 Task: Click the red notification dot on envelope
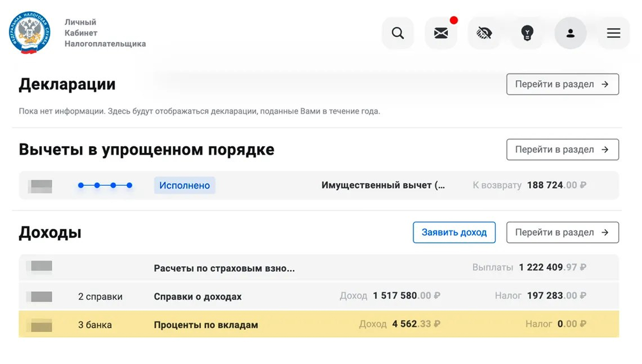[454, 20]
